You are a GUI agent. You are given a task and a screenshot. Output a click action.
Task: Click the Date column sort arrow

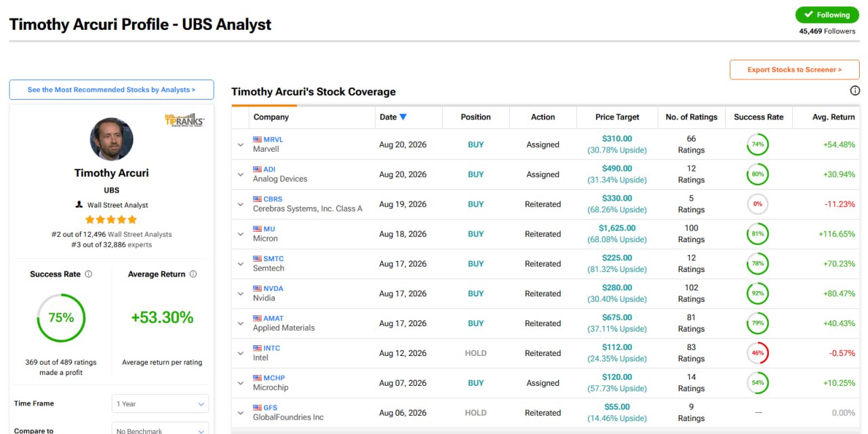click(x=403, y=117)
